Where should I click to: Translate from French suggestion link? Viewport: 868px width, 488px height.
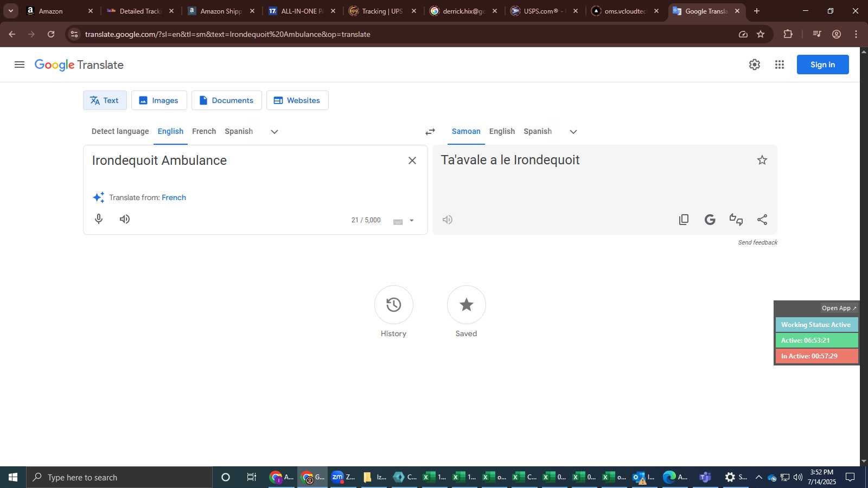coord(174,197)
